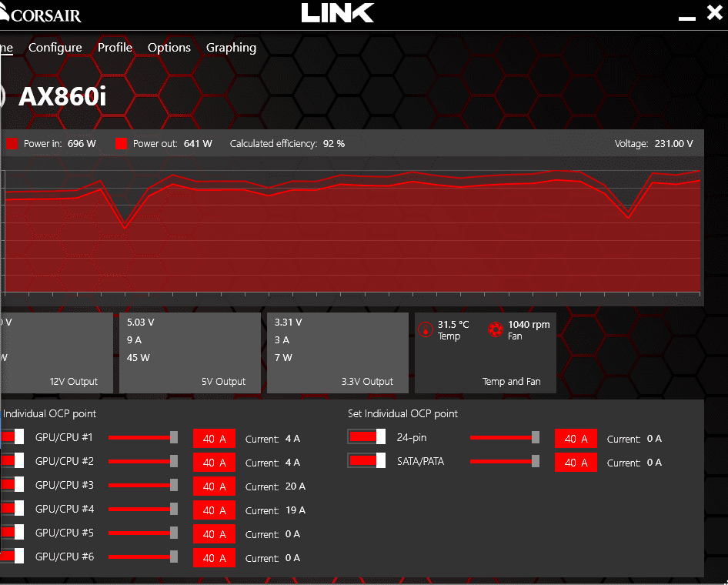Click the Current 19 A reading for GPU/CPU #4
728x585 pixels.
pyautogui.click(x=276, y=510)
